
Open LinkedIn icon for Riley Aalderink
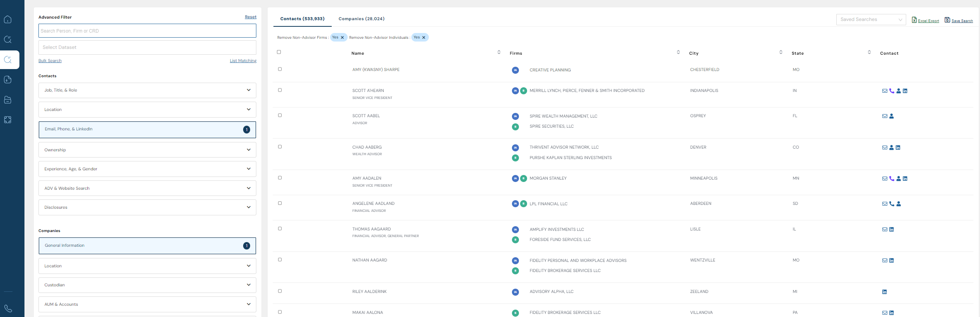[884, 292]
